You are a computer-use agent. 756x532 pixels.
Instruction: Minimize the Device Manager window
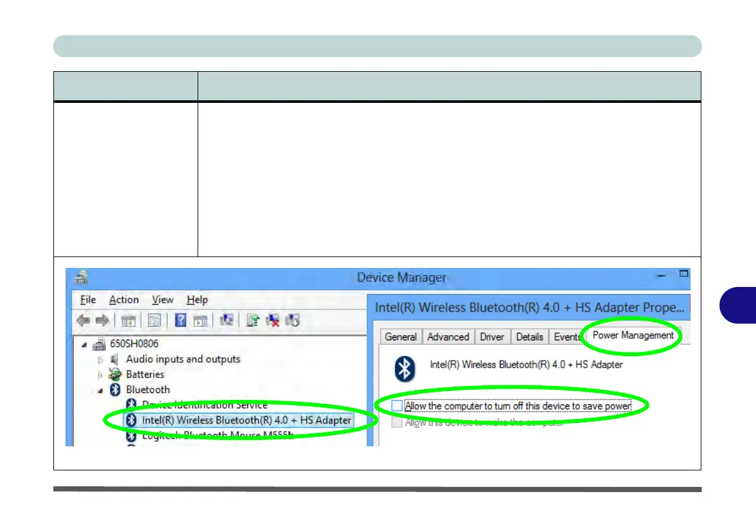[x=661, y=275]
